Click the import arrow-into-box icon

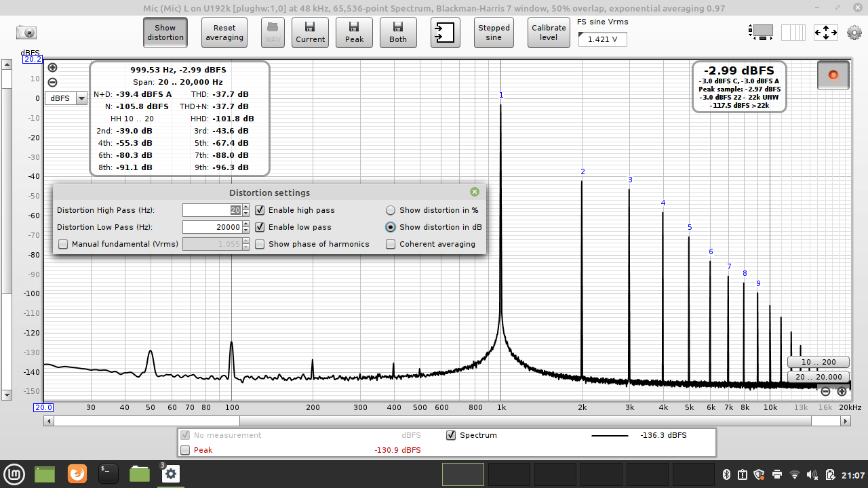(x=445, y=33)
